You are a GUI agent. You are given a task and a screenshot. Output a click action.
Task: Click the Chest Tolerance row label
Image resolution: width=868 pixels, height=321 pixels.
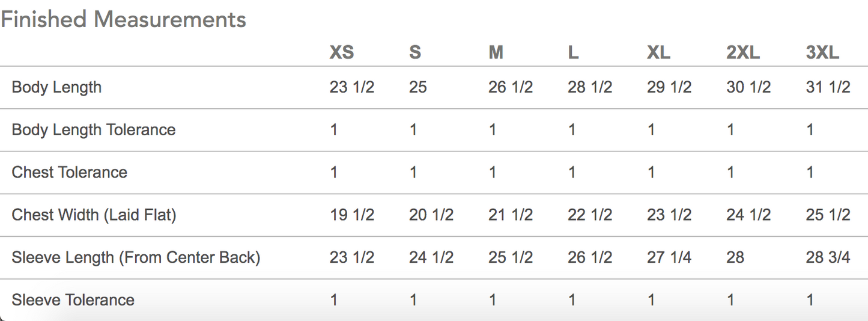(x=70, y=173)
